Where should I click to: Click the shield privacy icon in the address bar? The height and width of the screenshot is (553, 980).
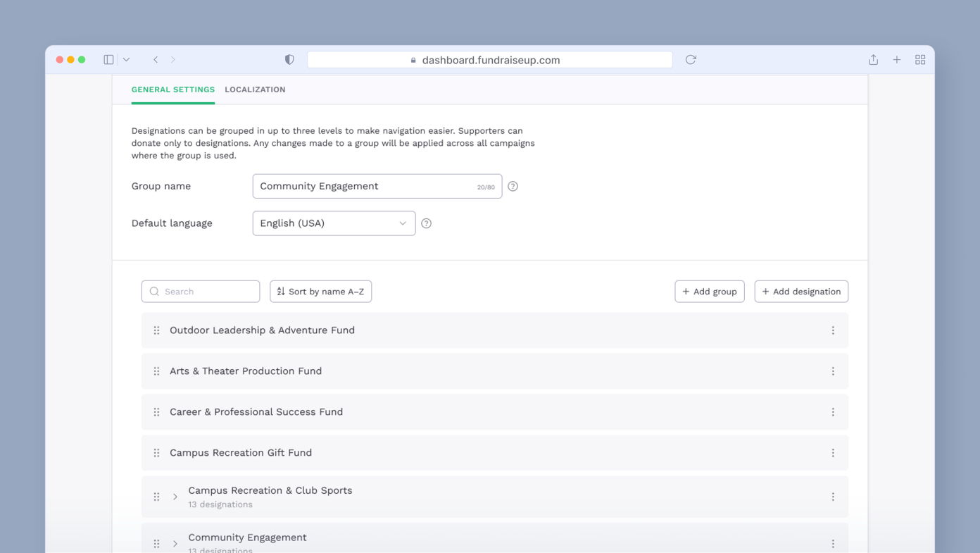click(x=289, y=59)
